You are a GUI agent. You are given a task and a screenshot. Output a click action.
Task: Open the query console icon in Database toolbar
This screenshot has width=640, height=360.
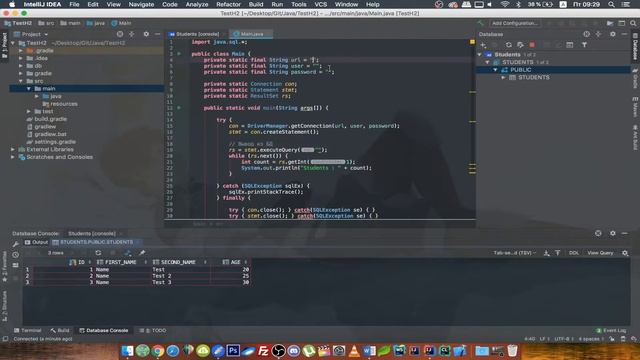click(x=570, y=45)
